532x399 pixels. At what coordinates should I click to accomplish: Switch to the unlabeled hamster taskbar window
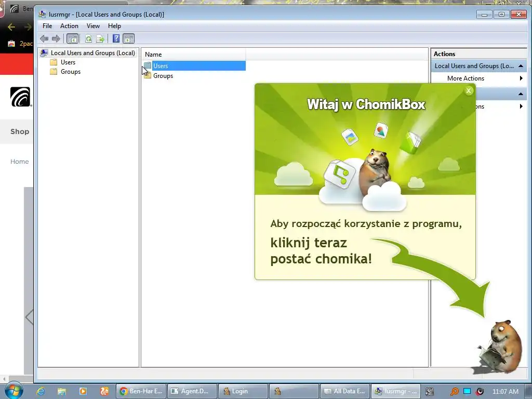tap(294, 391)
